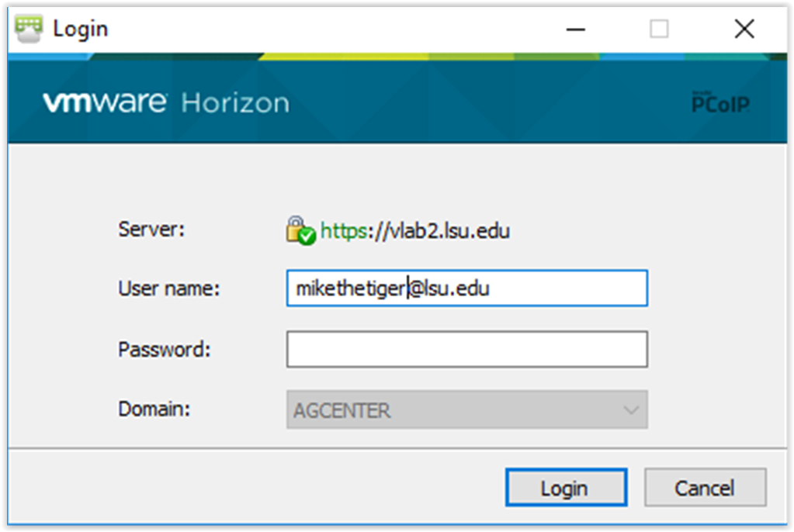Open the AGCENTER domain dropdown
794x532 pixels.
pos(467,409)
